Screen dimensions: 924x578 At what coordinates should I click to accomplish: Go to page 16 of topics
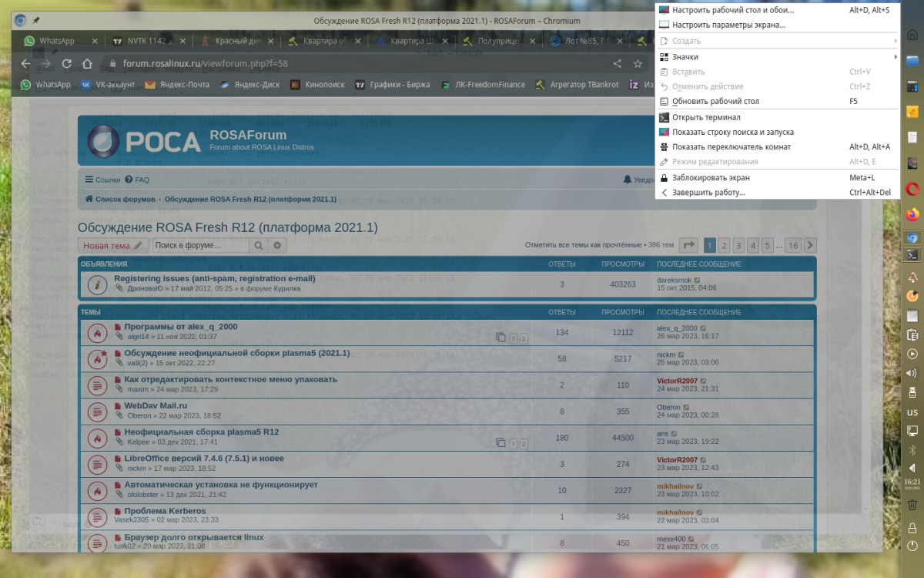pos(793,245)
